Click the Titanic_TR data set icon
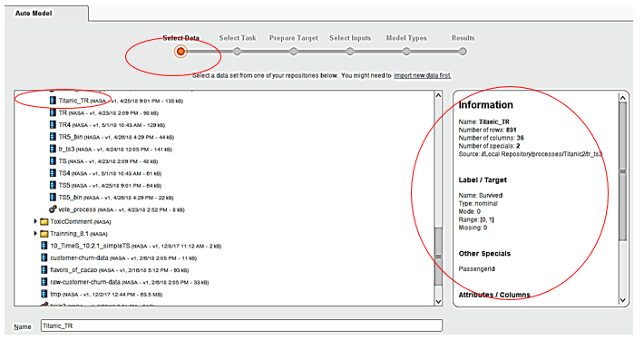This screenshot has height=340, width=644. (53, 101)
